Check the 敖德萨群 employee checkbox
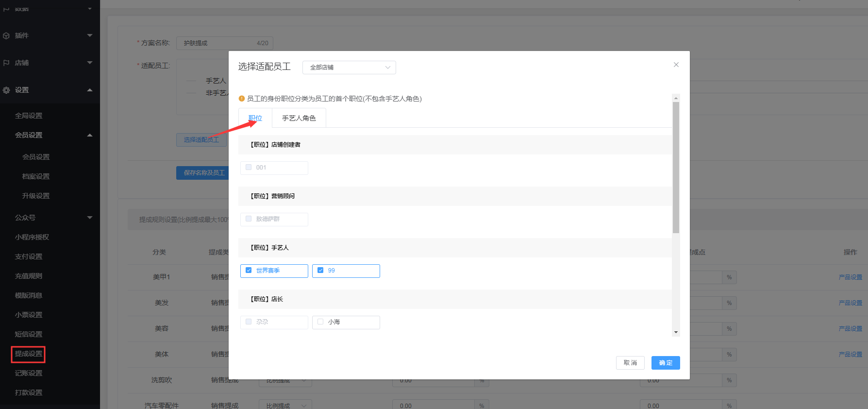This screenshot has height=409, width=868. pyautogui.click(x=249, y=219)
